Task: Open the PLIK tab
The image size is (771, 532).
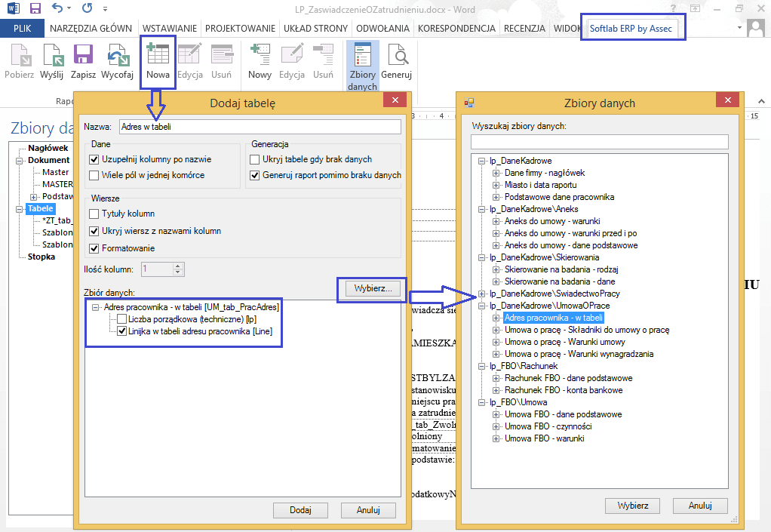Action: 22,29
